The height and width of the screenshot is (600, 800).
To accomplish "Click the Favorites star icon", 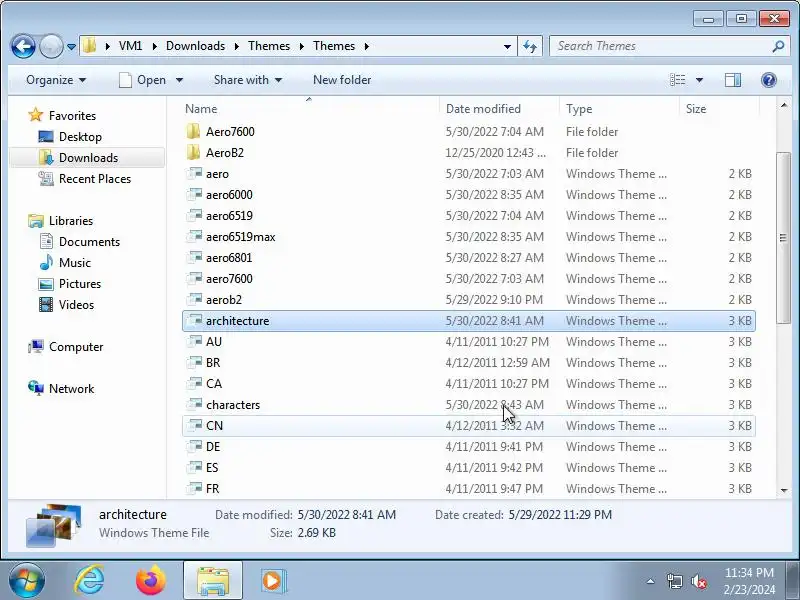I will click(x=35, y=115).
